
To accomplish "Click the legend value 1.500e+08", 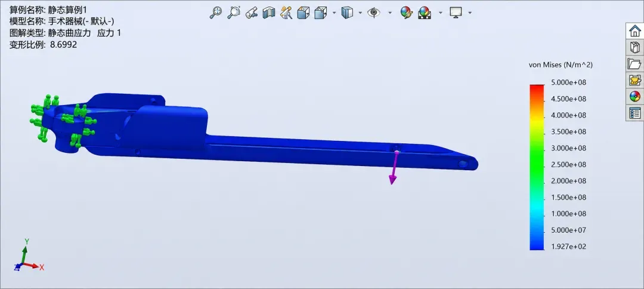I will pos(568,197).
